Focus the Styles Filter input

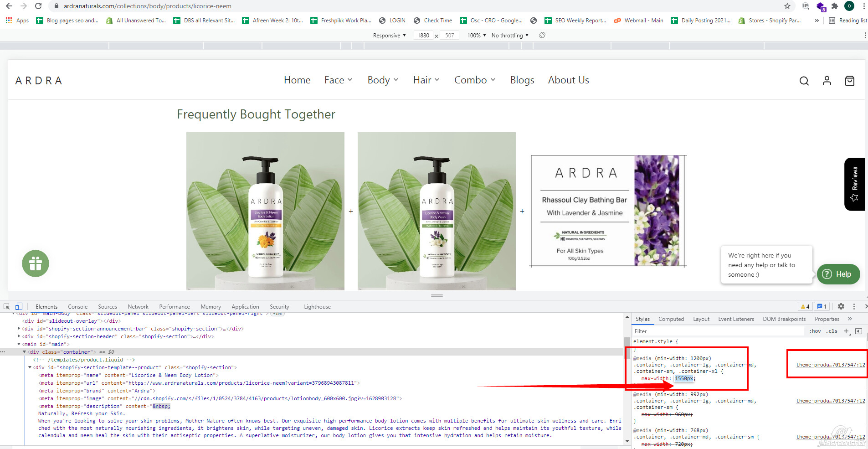click(x=718, y=331)
